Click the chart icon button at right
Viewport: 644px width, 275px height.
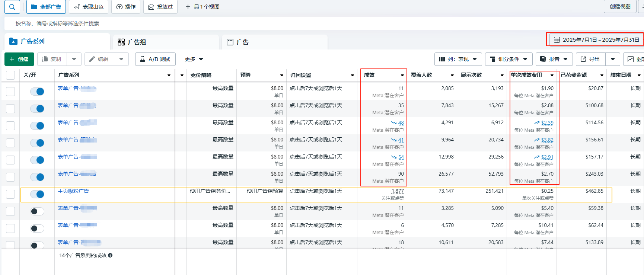tap(634, 59)
